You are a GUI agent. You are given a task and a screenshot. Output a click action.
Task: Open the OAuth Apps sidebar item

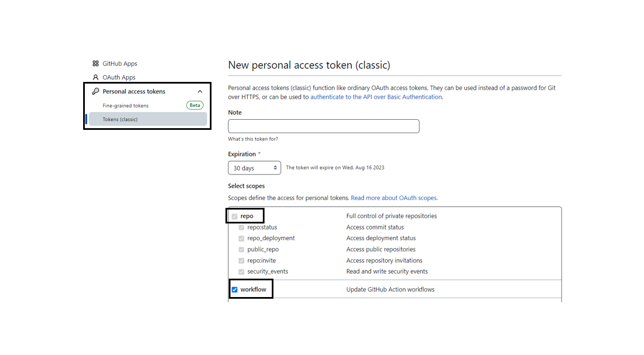coord(119,77)
